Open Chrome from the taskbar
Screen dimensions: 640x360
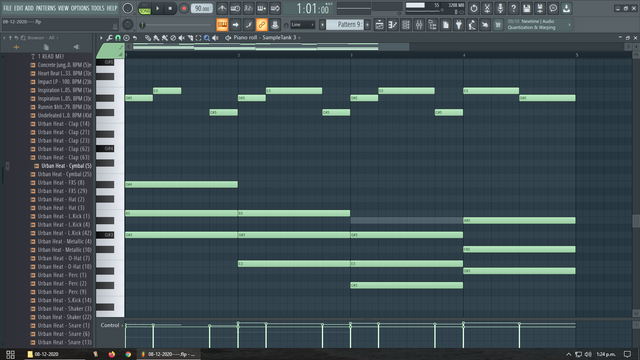128,354
